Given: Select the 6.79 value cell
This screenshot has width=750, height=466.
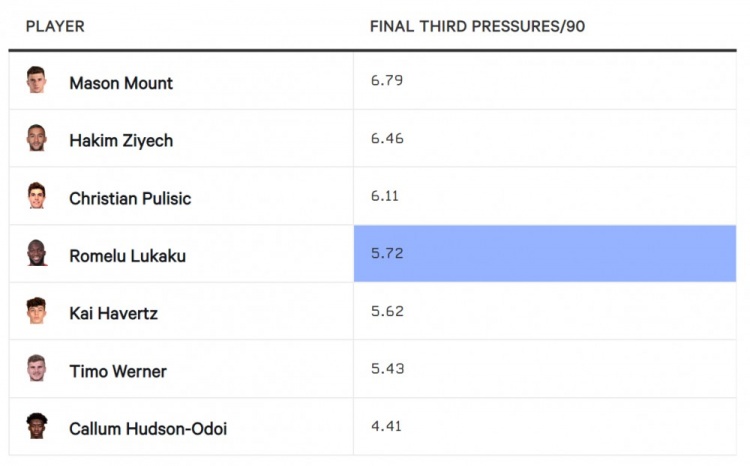Looking at the screenshot, I should pyautogui.click(x=545, y=80).
